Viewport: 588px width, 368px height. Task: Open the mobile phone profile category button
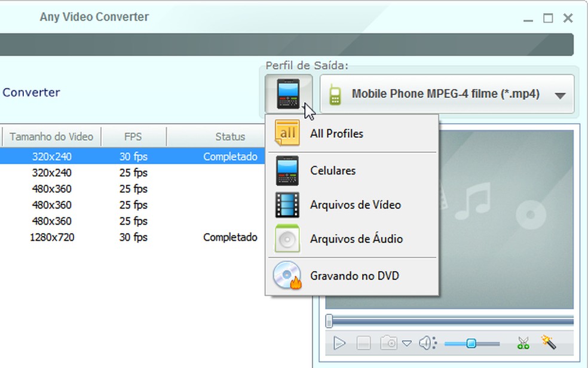pos(289,94)
